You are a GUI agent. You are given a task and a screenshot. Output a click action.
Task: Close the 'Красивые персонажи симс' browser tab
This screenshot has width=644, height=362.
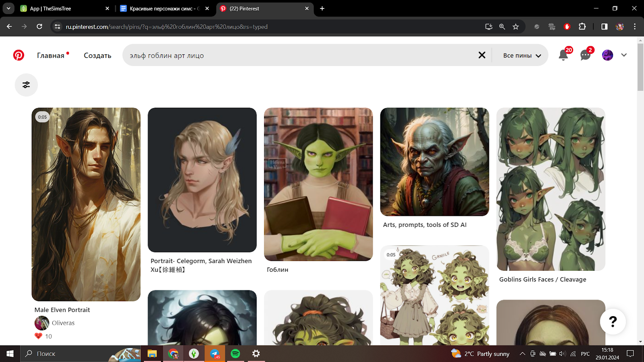click(207, 8)
